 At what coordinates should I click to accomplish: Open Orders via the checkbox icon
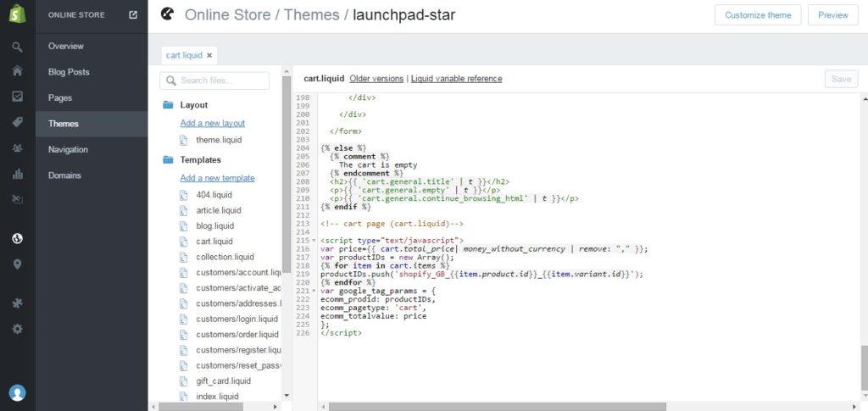pyautogui.click(x=17, y=97)
